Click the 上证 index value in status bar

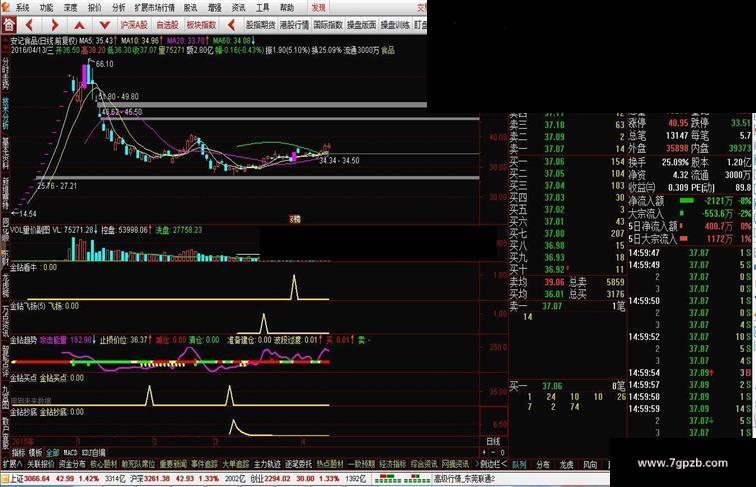(37, 479)
